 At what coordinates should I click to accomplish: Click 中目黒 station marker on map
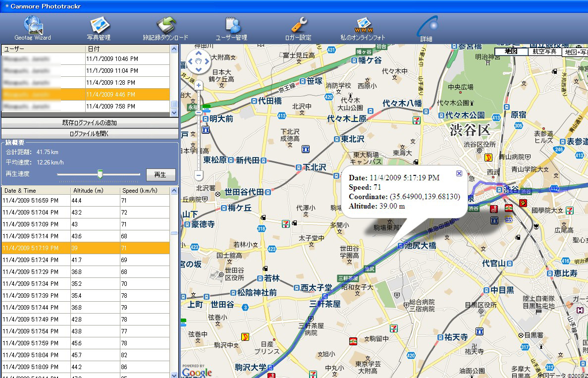click(x=486, y=290)
